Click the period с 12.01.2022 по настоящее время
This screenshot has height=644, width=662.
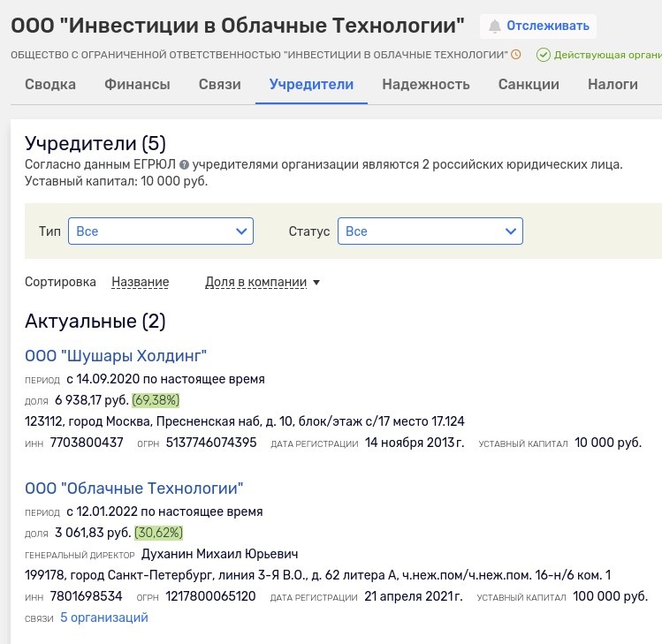[x=164, y=511]
